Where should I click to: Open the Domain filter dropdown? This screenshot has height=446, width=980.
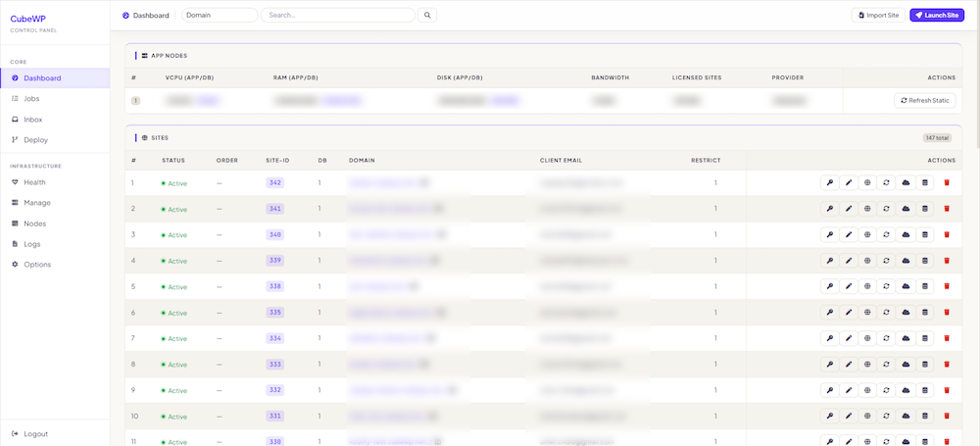click(x=220, y=15)
